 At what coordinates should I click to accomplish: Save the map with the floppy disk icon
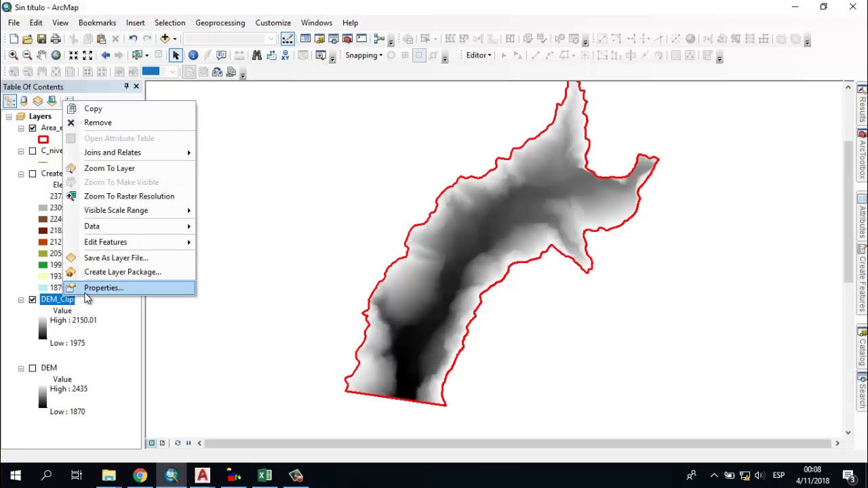41,39
